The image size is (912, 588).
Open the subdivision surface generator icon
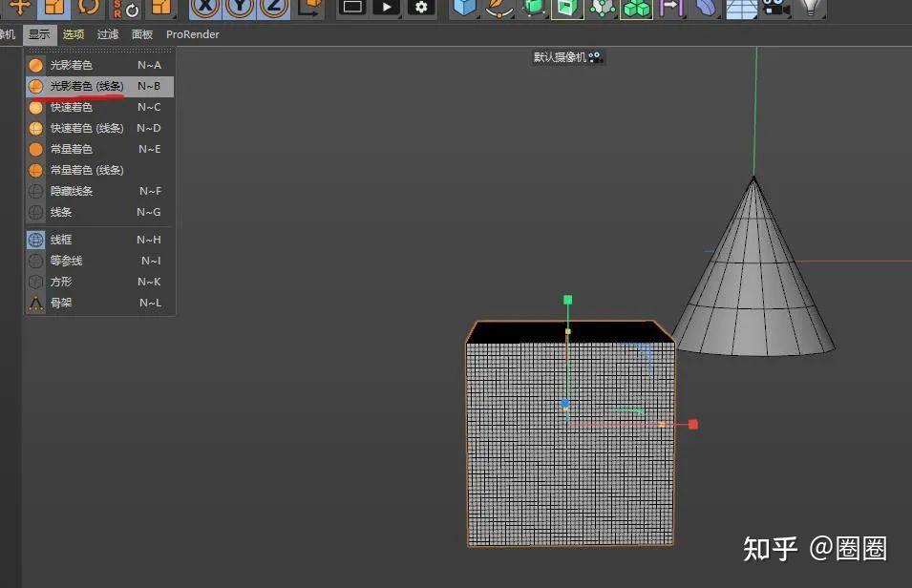(x=534, y=9)
